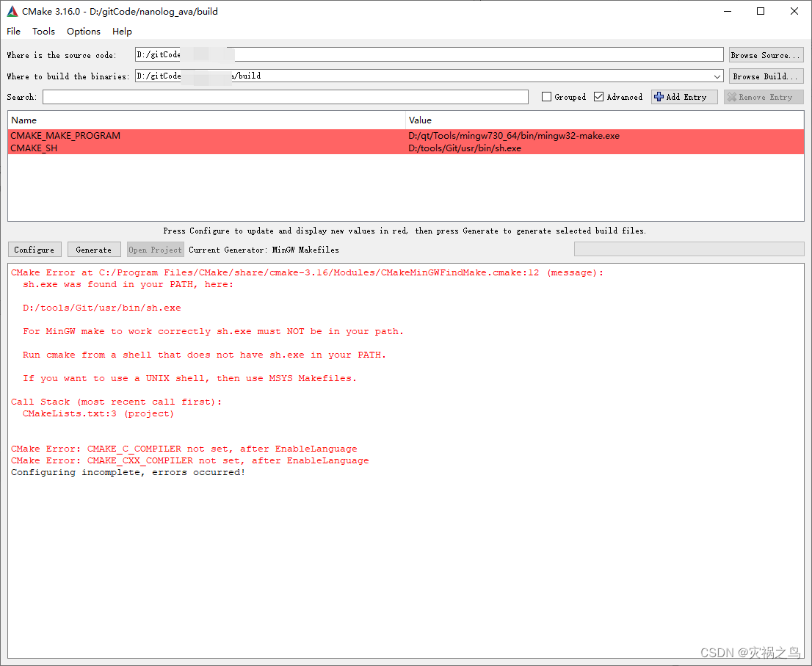Viewport: 812px width, 666px height.
Task: Click the sh.exe path in error output
Action: [x=101, y=308]
